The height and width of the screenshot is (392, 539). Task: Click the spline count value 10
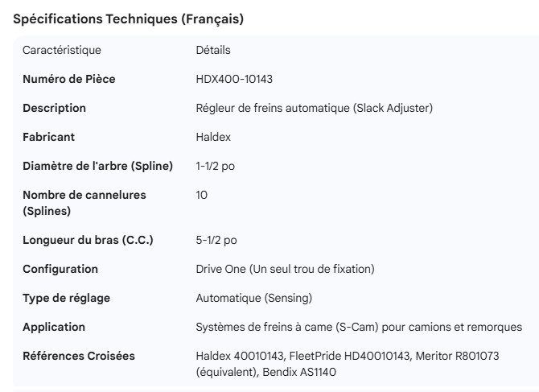[202, 196]
